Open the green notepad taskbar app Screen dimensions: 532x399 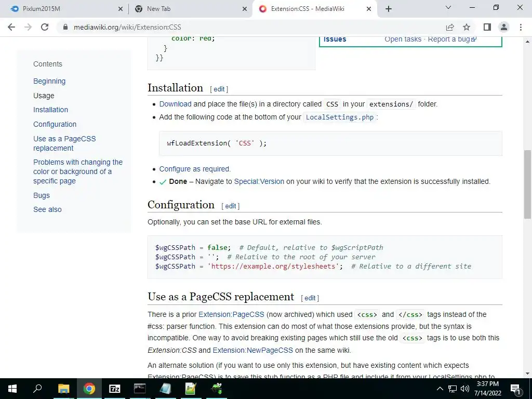(191, 389)
